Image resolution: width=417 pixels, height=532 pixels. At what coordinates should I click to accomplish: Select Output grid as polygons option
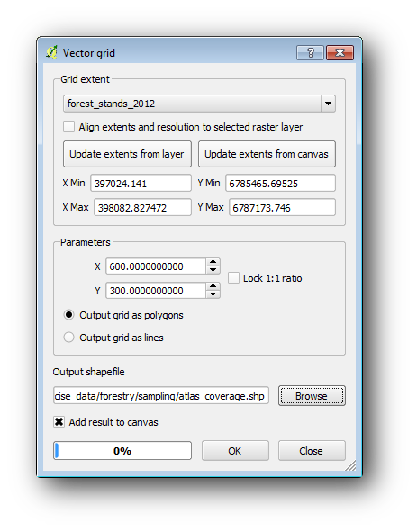[69, 315]
